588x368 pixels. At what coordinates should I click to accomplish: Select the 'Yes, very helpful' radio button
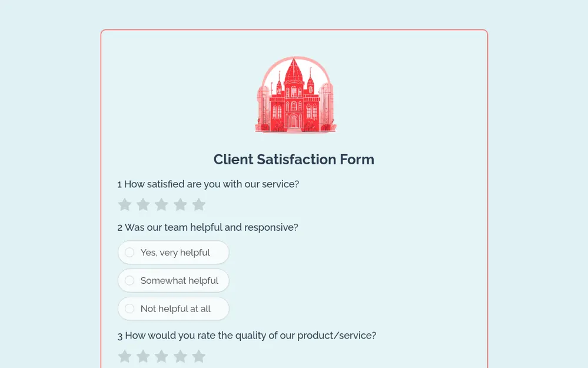click(x=129, y=253)
